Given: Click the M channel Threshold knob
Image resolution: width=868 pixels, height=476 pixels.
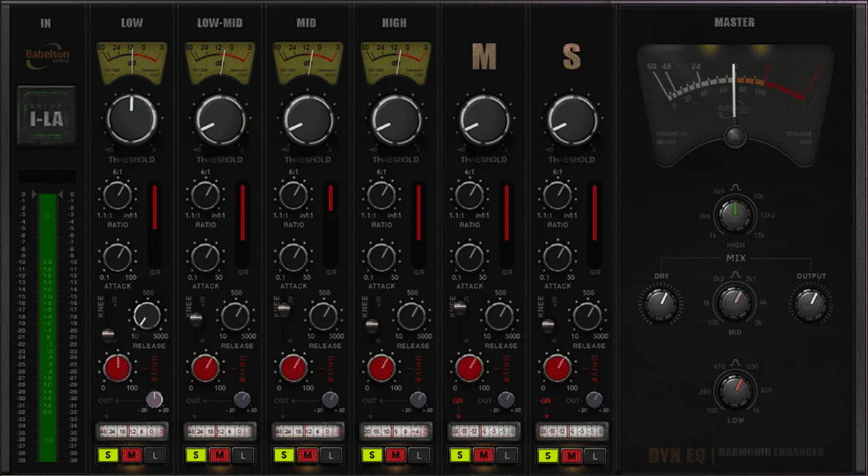Looking at the screenshot, I should [484, 119].
